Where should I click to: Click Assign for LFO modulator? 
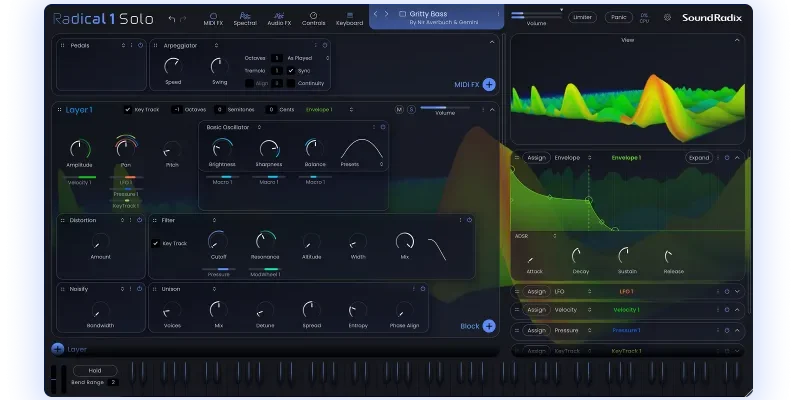[x=537, y=292]
